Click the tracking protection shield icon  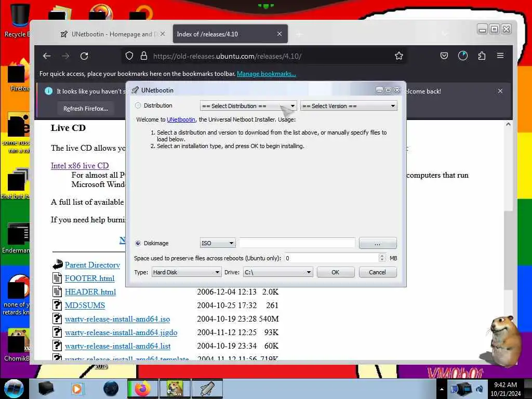point(129,56)
